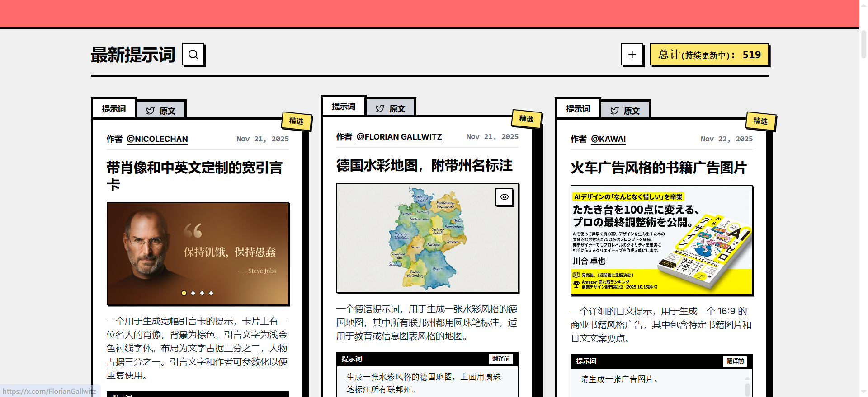
Task: Click the 总计 519 counter badge
Action: click(x=709, y=55)
